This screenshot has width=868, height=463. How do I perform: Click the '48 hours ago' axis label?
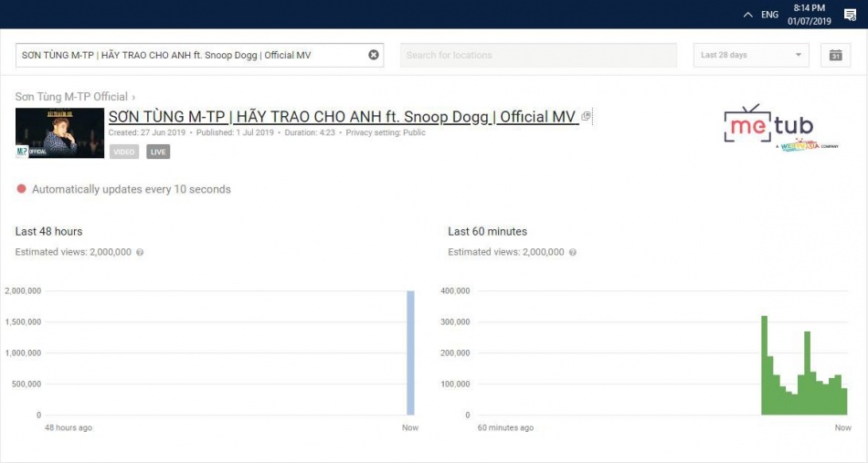pos(69,427)
